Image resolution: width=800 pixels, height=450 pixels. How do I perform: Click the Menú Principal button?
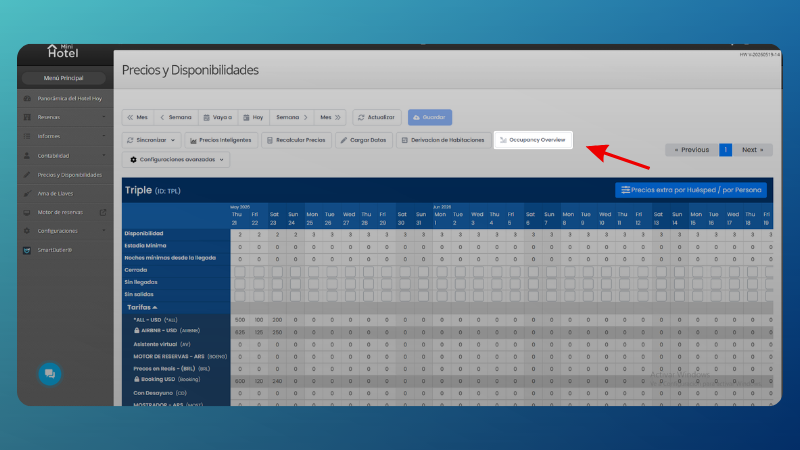point(64,78)
